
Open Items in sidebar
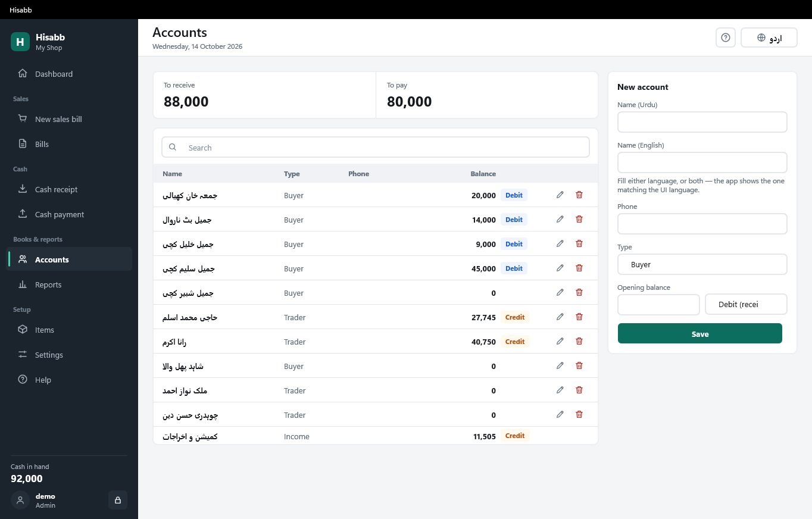[x=69, y=330]
